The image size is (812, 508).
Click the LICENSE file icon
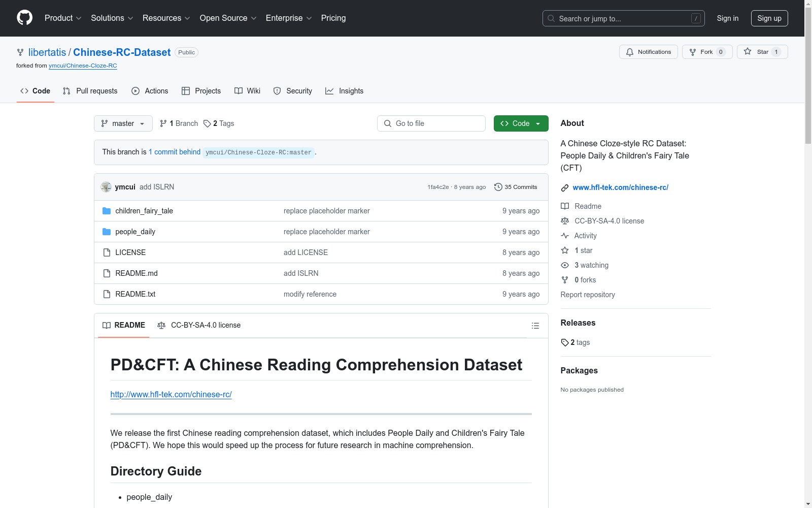click(x=107, y=252)
